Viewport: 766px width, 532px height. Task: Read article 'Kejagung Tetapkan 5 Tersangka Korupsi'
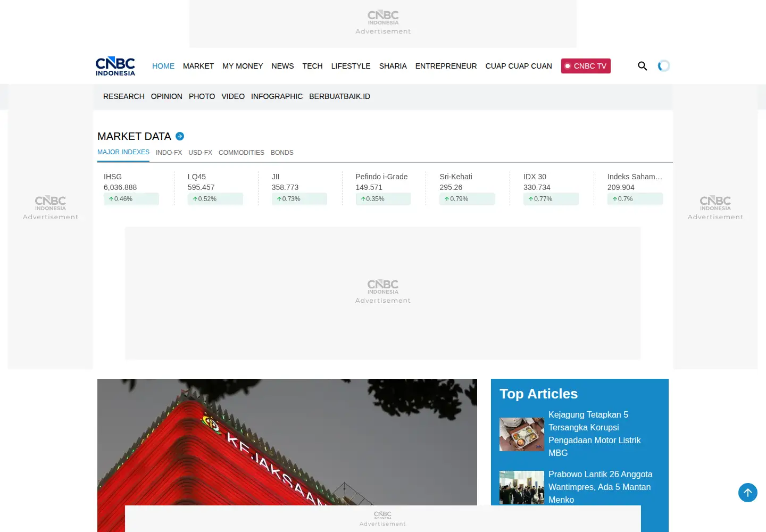(x=595, y=434)
